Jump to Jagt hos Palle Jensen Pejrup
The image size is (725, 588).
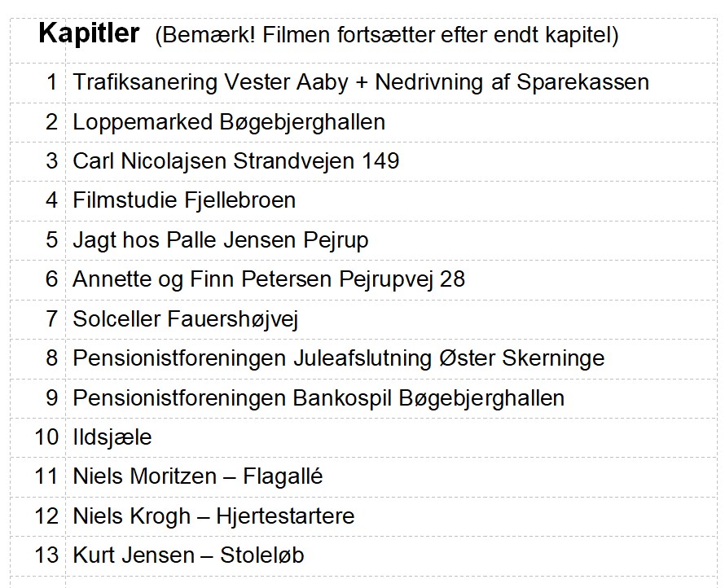coord(221,240)
